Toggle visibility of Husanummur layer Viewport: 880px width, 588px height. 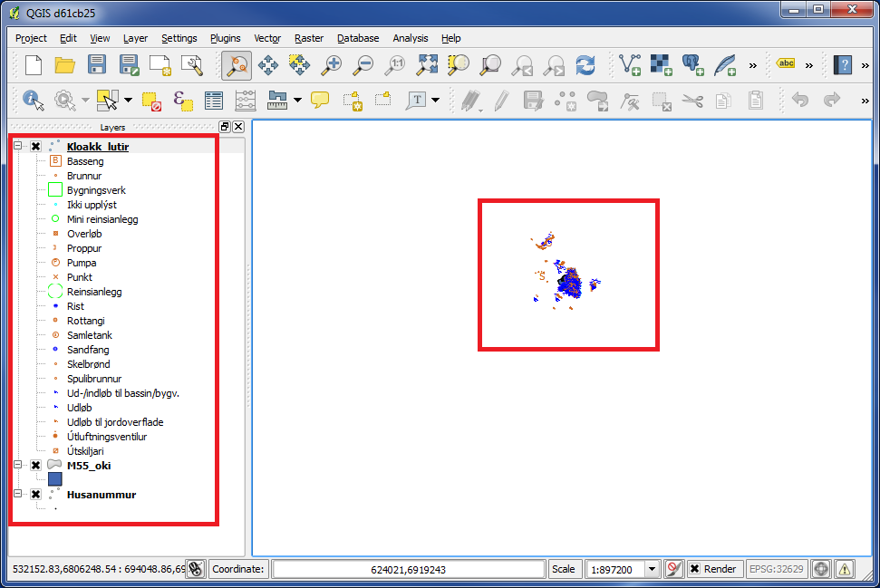(36, 495)
